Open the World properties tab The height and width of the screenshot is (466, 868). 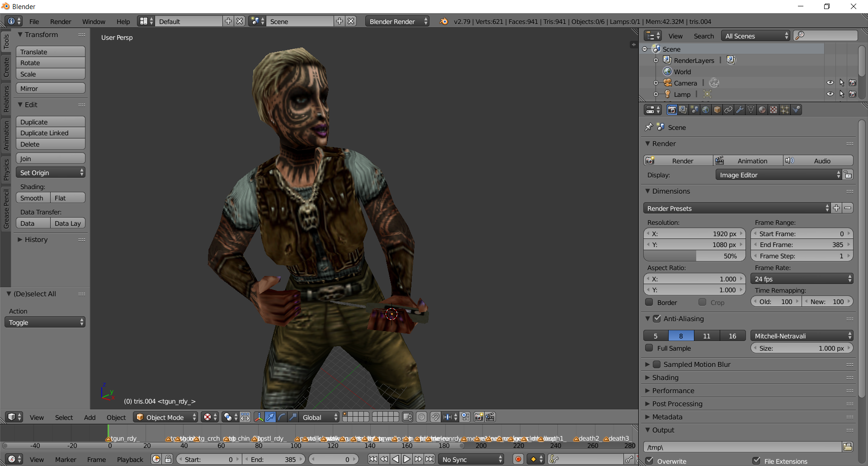click(x=706, y=110)
